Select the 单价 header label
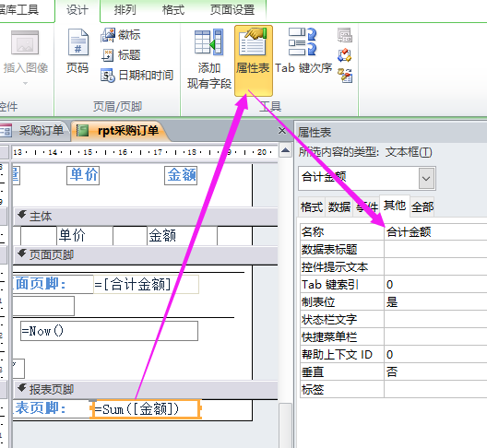Image resolution: width=487 pixels, height=448 pixels. (83, 175)
